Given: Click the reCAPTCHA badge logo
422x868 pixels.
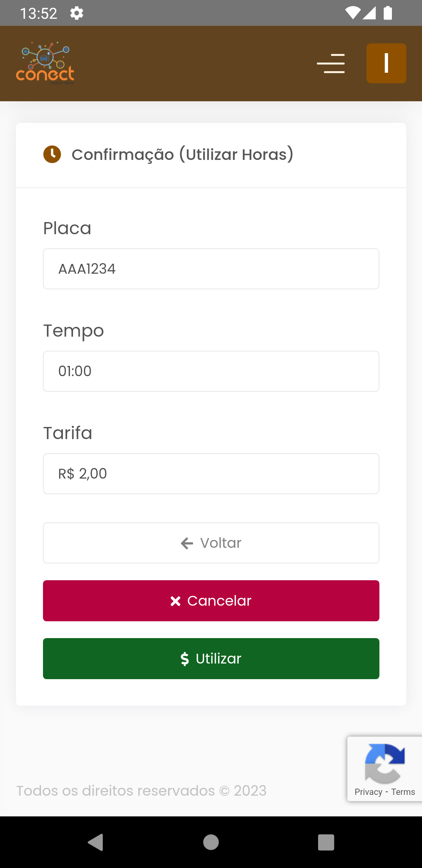Looking at the screenshot, I should 384,764.
